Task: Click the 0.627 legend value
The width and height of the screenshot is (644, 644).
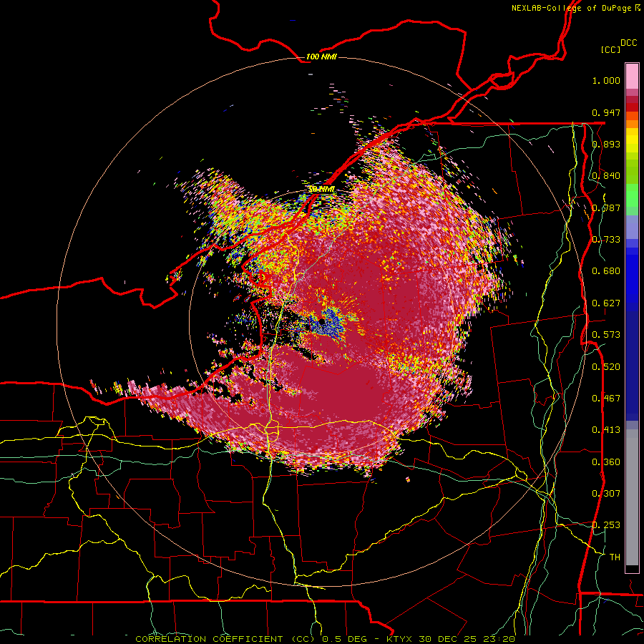Action: [606, 303]
